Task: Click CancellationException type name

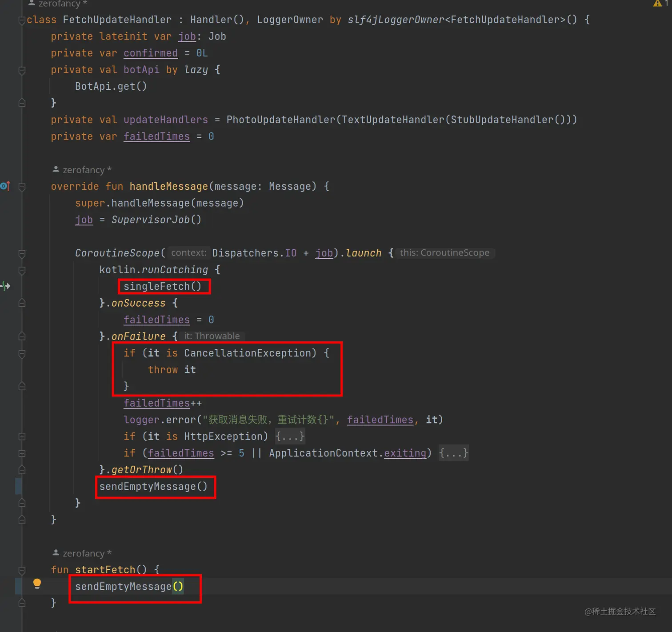Action: pos(247,353)
